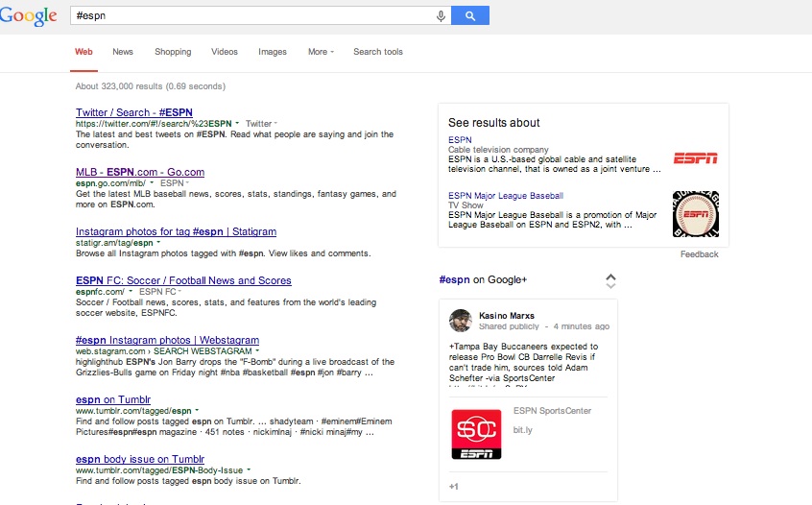
Task: Click About 323,000 results text
Action: click(150, 86)
